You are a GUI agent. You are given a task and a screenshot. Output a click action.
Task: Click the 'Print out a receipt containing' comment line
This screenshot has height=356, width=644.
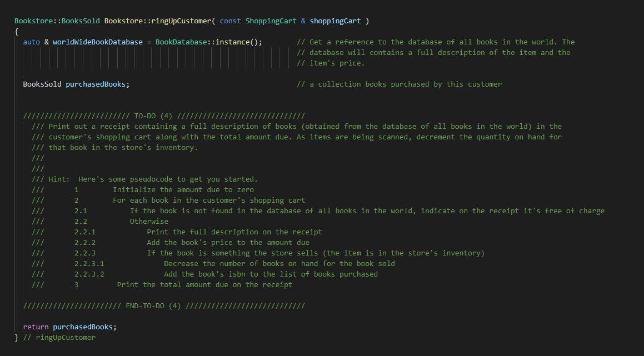[x=297, y=127]
